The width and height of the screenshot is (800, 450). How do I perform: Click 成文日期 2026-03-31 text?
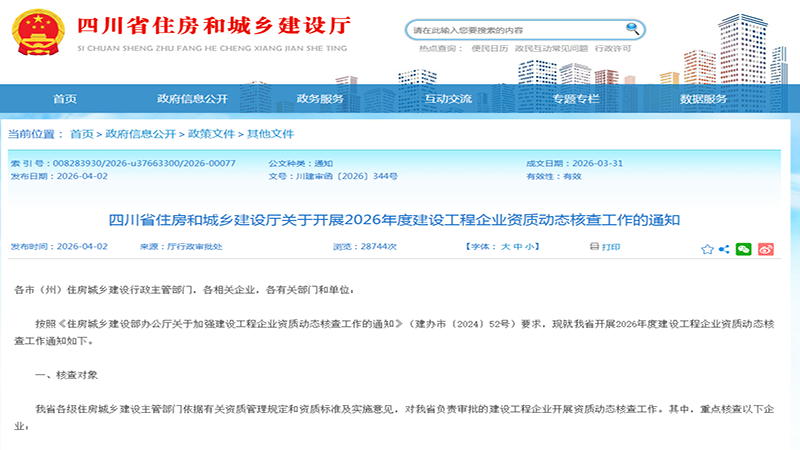(x=574, y=163)
